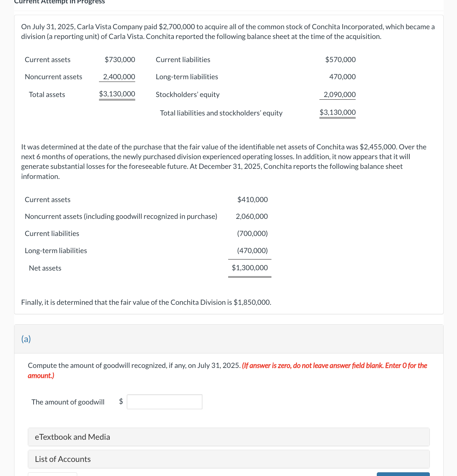This screenshot has height=476, width=457.
Task: Click the goodwill amount input field
Action: point(164,401)
